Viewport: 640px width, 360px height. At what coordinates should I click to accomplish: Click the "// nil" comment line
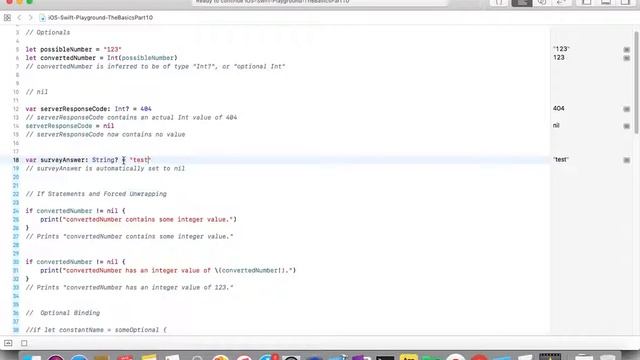pos(37,92)
